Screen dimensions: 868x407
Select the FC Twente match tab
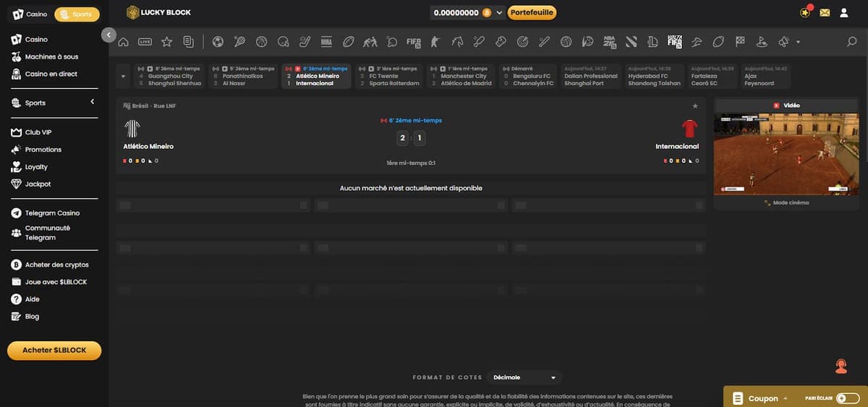[x=390, y=76]
